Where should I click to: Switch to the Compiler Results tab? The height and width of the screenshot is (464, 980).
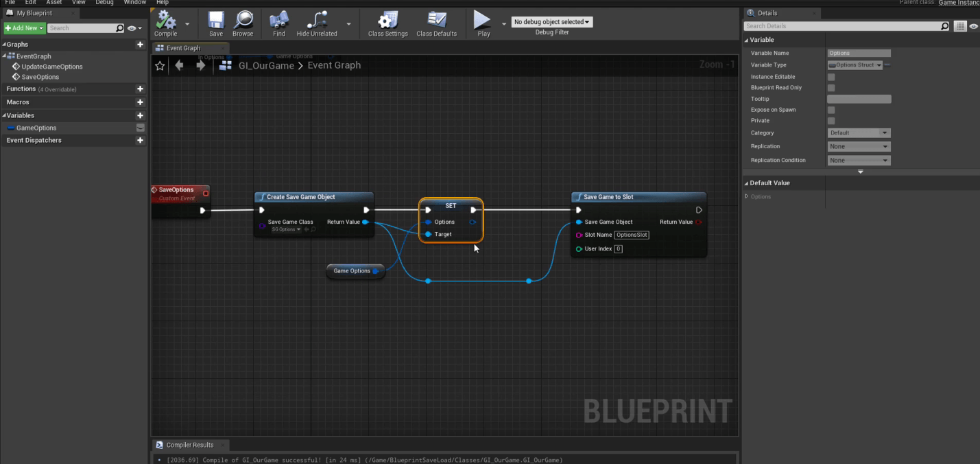coord(191,445)
